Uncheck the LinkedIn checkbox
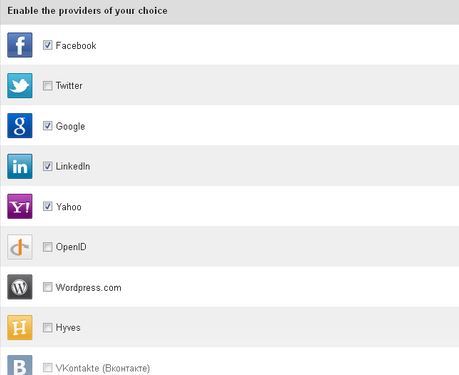 (48, 166)
